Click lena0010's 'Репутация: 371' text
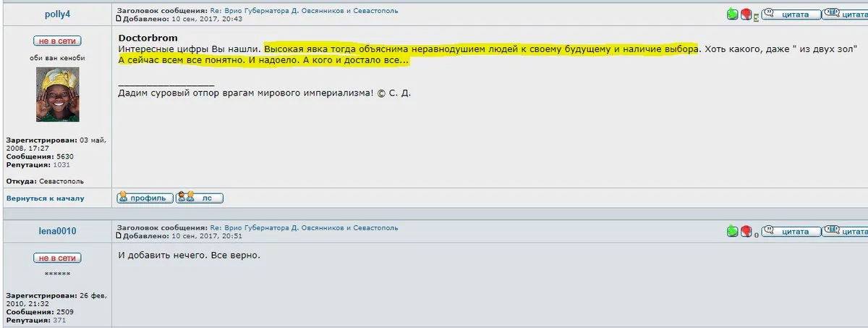 [x=36, y=320]
